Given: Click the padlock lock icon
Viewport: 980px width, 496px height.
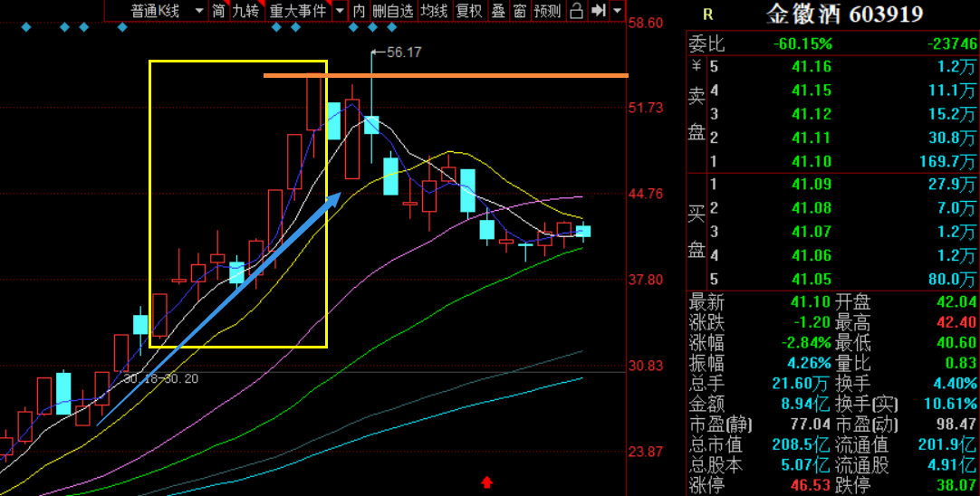Looking at the screenshot, I should (577, 11).
